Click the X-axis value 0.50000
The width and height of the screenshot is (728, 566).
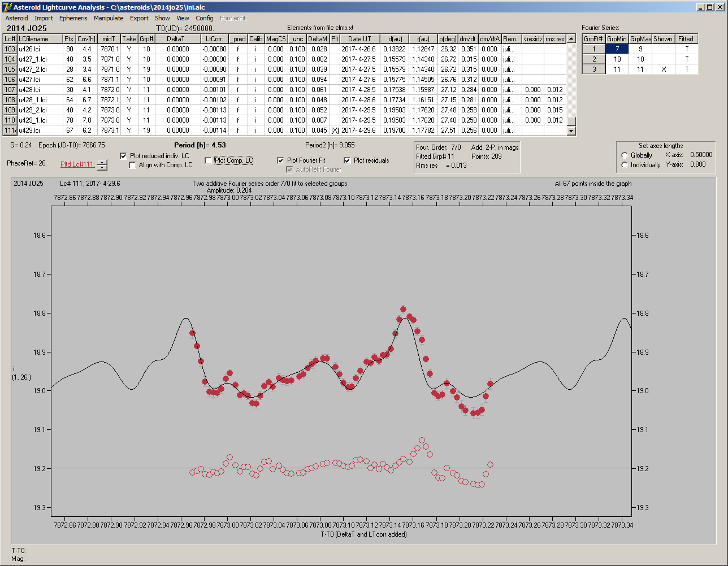coord(701,155)
